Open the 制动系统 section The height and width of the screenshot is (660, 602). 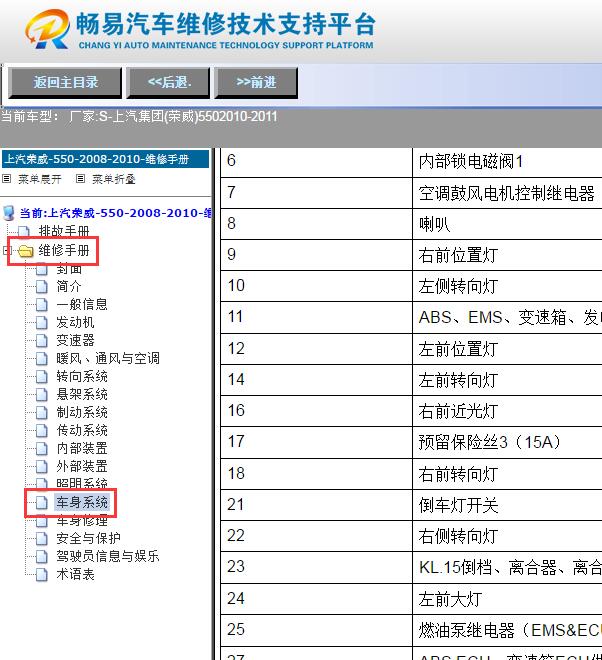click(82, 412)
